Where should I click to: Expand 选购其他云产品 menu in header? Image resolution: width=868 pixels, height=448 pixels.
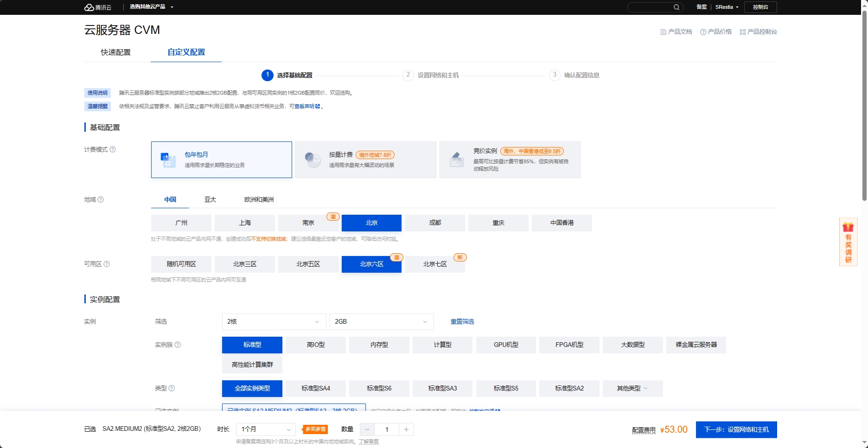point(152,7)
